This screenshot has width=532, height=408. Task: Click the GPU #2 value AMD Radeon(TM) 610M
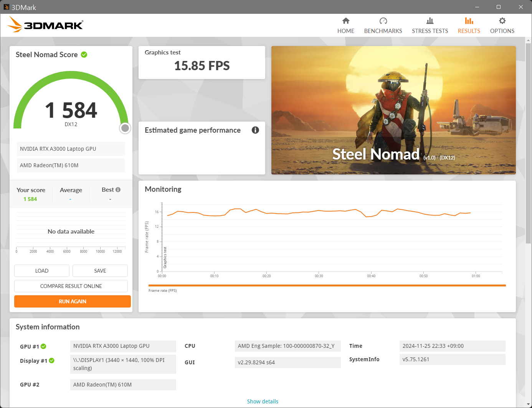123,385
